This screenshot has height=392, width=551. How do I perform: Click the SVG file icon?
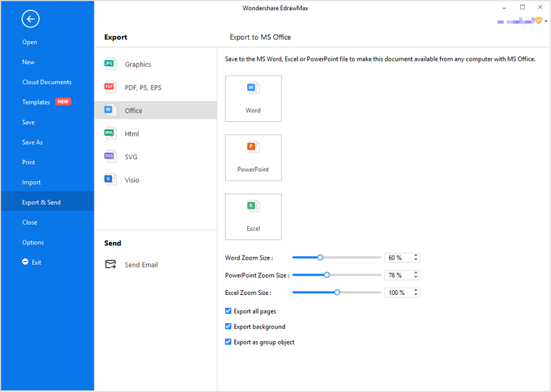click(110, 156)
